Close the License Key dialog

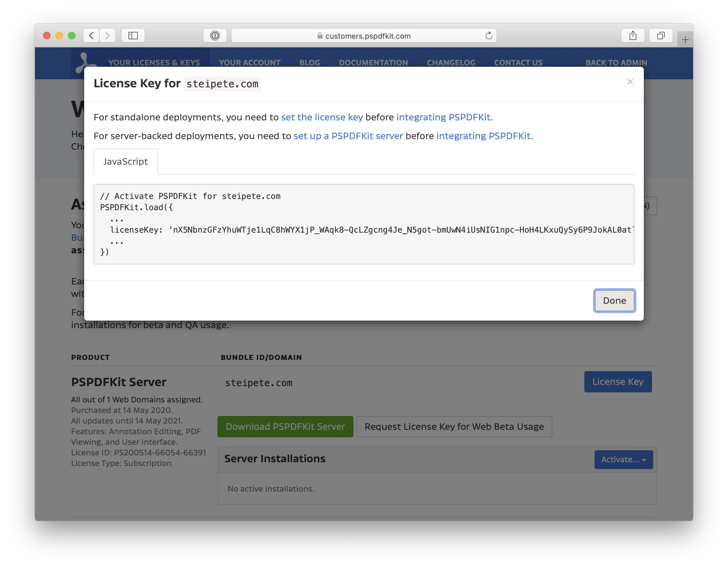pos(630,82)
